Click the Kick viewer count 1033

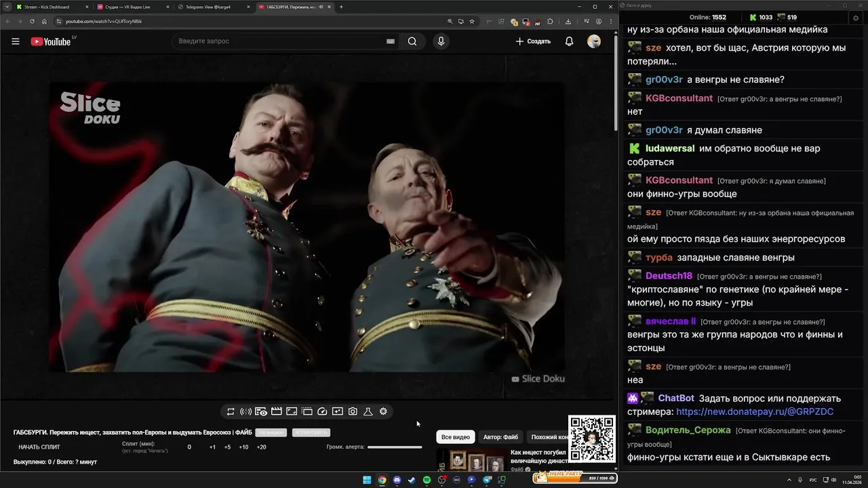[x=765, y=17]
